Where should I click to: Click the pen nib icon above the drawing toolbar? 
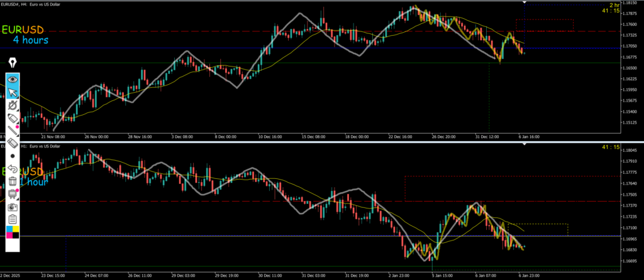(13, 63)
